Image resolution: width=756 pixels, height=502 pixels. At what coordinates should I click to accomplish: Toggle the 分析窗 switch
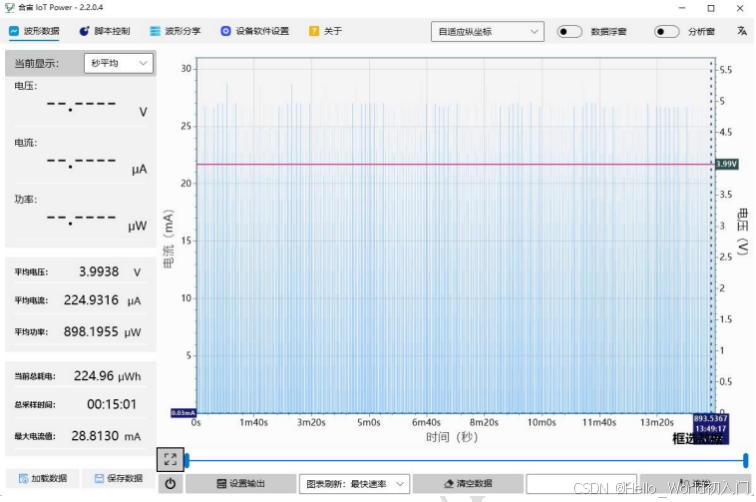point(666,32)
